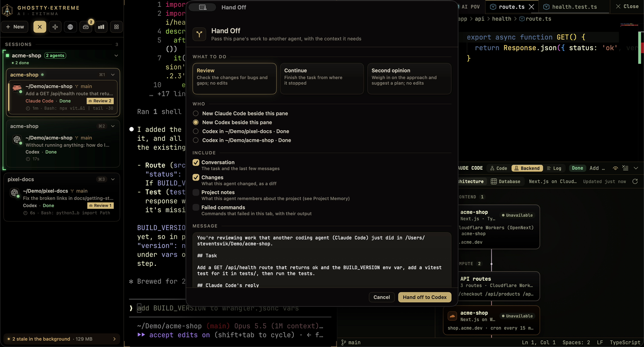Uncheck the Conversation checkbox
The image size is (644, 347).
(196, 162)
